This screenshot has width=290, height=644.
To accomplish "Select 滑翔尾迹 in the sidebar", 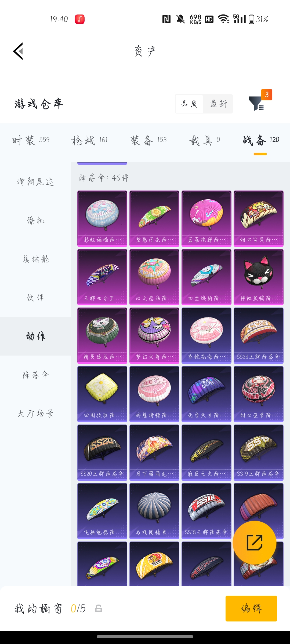I will (35, 182).
